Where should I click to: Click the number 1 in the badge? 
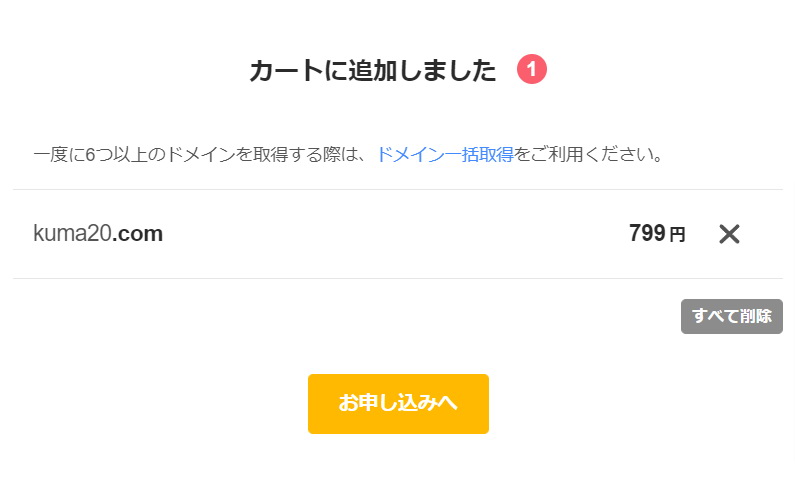pos(532,70)
